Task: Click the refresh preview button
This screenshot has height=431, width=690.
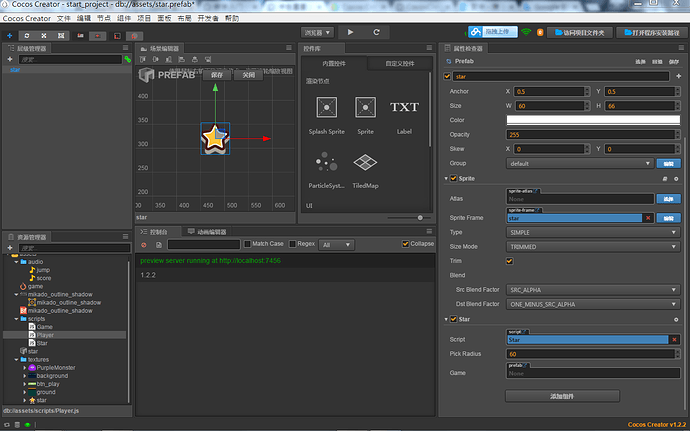Action: pyautogui.click(x=376, y=32)
